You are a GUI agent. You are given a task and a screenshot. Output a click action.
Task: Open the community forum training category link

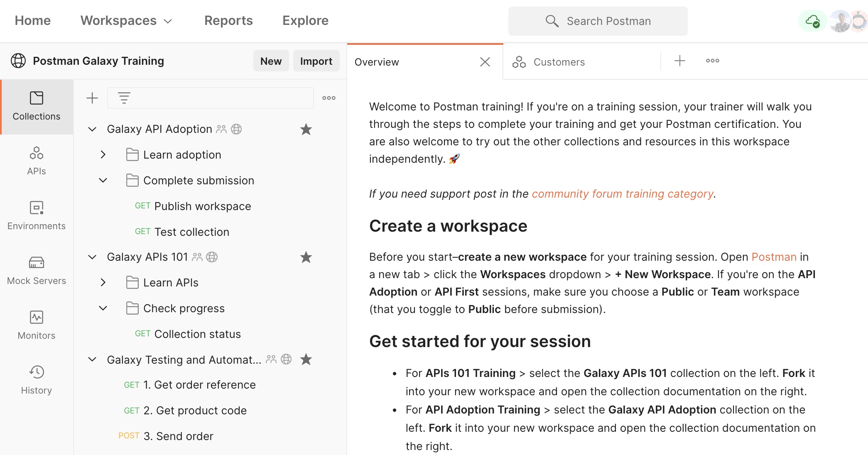point(622,194)
